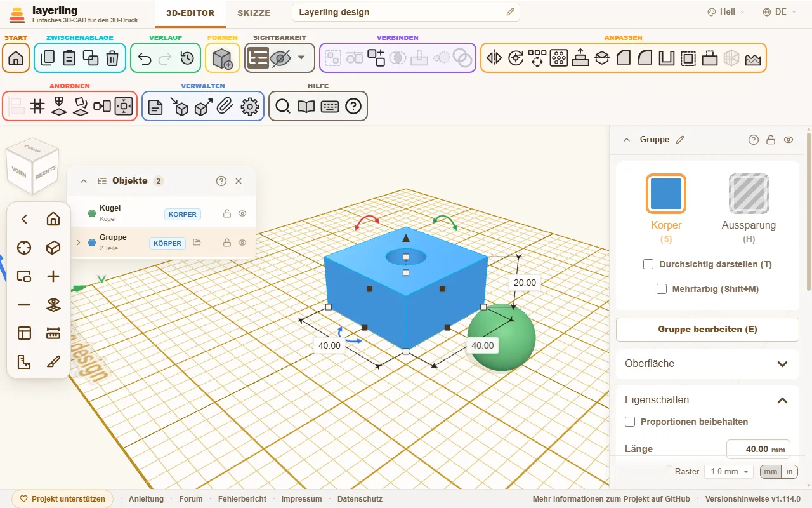Expand the Gruppe tree item arrow
This screenshot has height=508, width=812.
(x=79, y=243)
